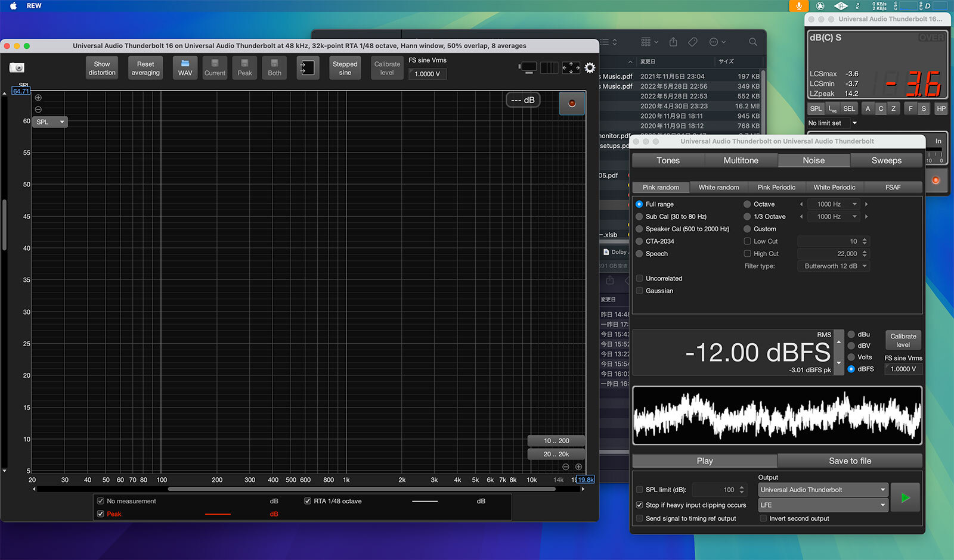Click the Universal Audio menu bar icon
Viewport: 954px width, 560px height.
tap(841, 6)
